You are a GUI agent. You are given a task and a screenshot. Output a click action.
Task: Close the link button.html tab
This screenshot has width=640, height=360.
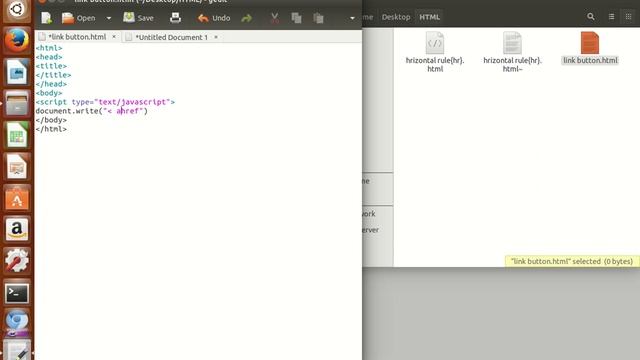coord(114,37)
